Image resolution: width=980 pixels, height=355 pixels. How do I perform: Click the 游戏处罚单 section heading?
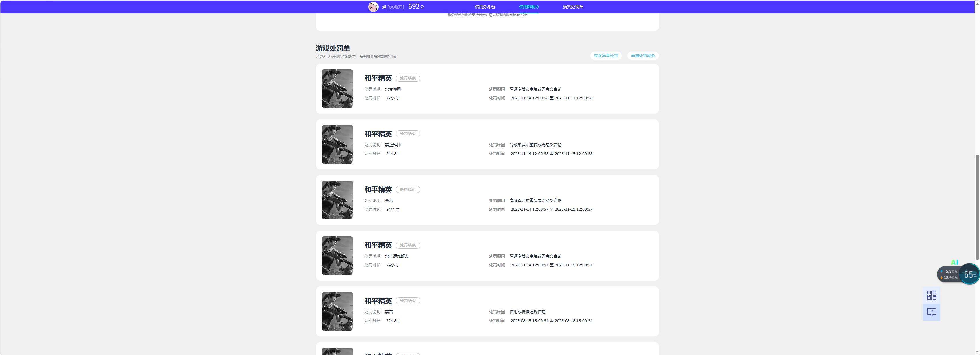tap(333, 48)
